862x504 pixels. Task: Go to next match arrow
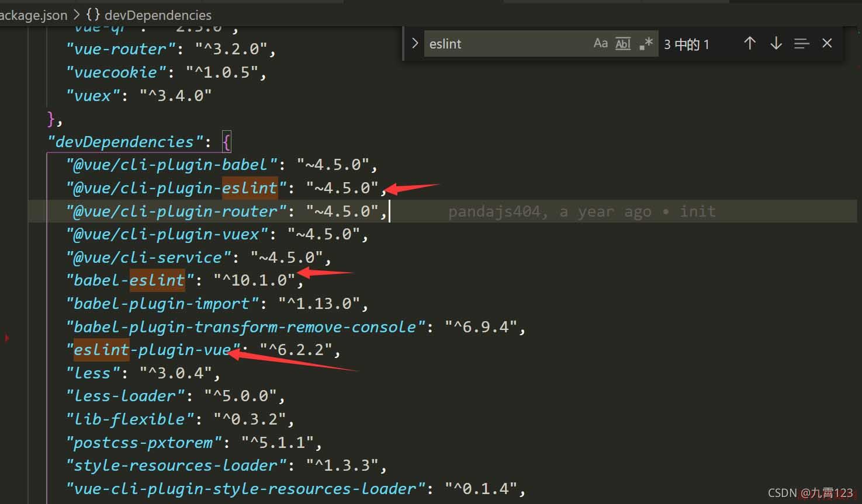pyautogui.click(x=776, y=43)
